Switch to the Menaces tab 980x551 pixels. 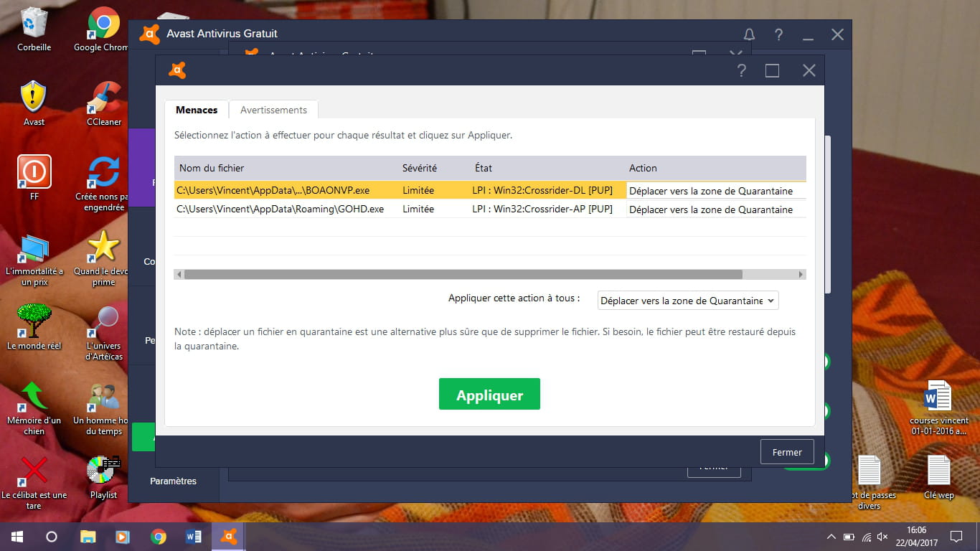(x=197, y=110)
